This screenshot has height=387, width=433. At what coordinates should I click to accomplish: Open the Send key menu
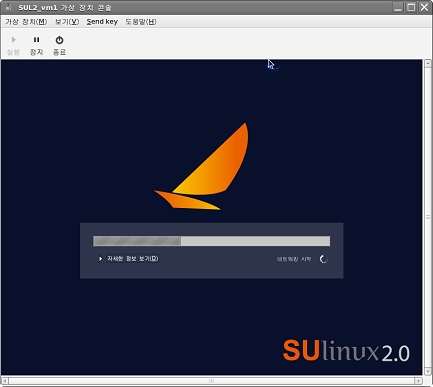click(x=102, y=22)
